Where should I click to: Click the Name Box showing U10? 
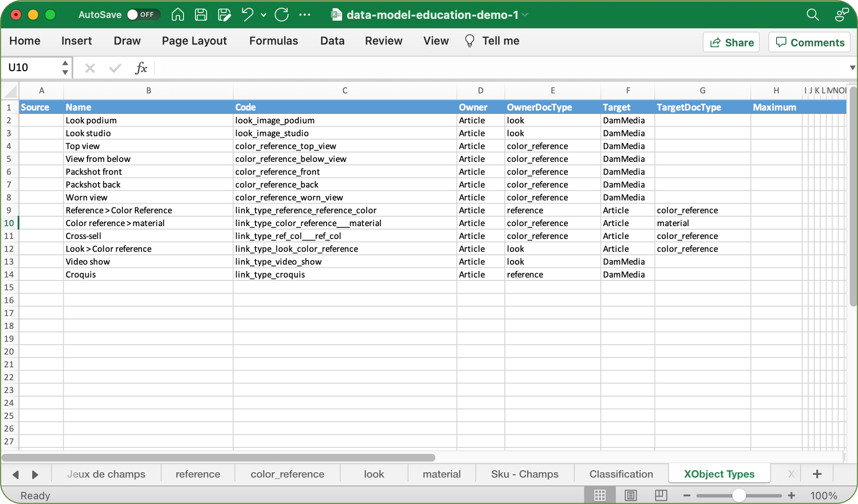pyautogui.click(x=32, y=68)
